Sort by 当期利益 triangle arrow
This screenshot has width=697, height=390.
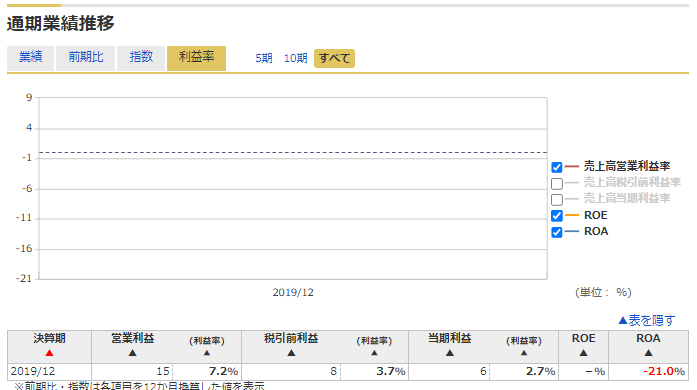449,353
